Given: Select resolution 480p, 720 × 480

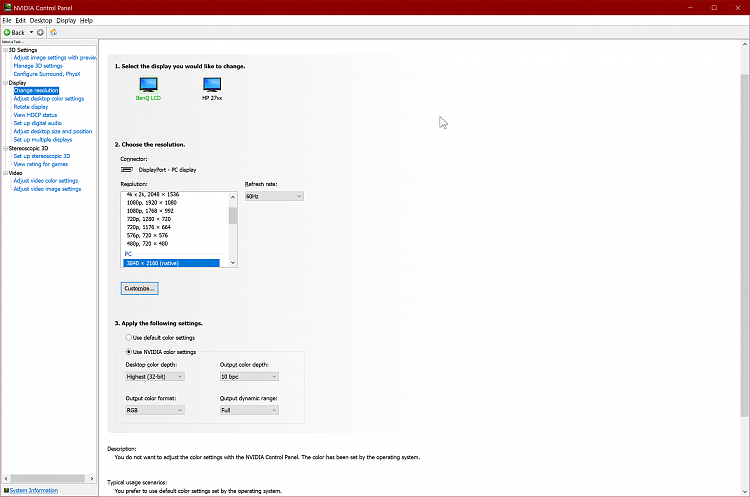Looking at the screenshot, I should tap(147, 243).
